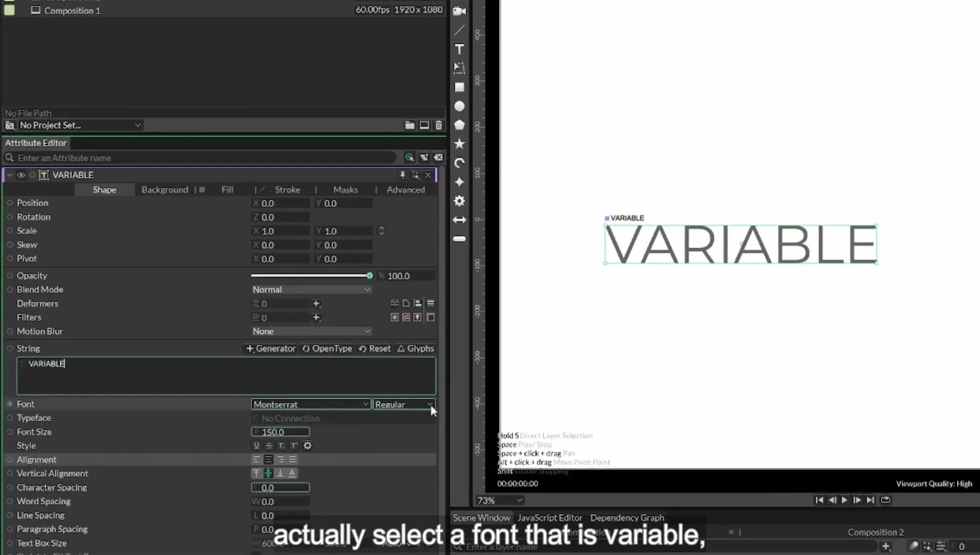Set alignment to center
Image resolution: width=980 pixels, height=555 pixels.
point(268,460)
